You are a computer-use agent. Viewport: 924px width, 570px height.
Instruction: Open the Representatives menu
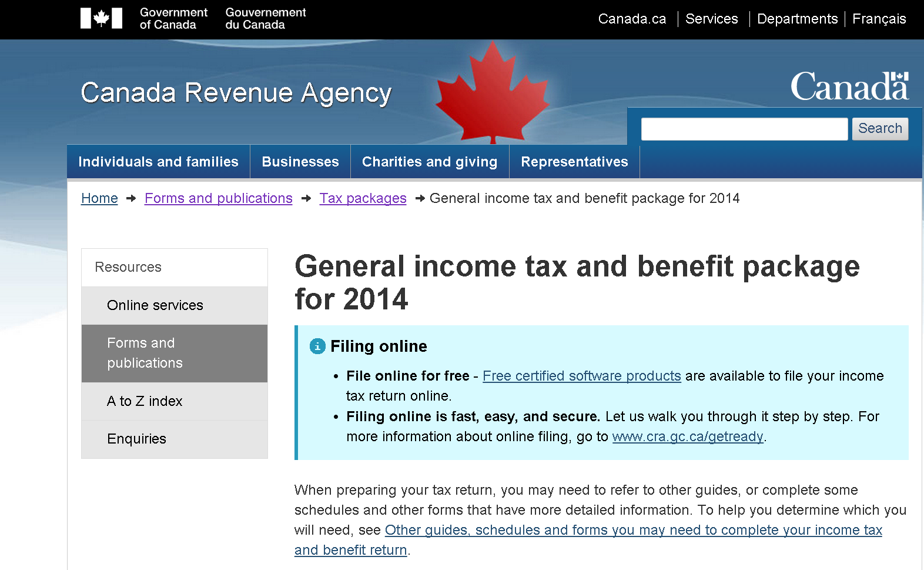pyautogui.click(x=574, y=162)
